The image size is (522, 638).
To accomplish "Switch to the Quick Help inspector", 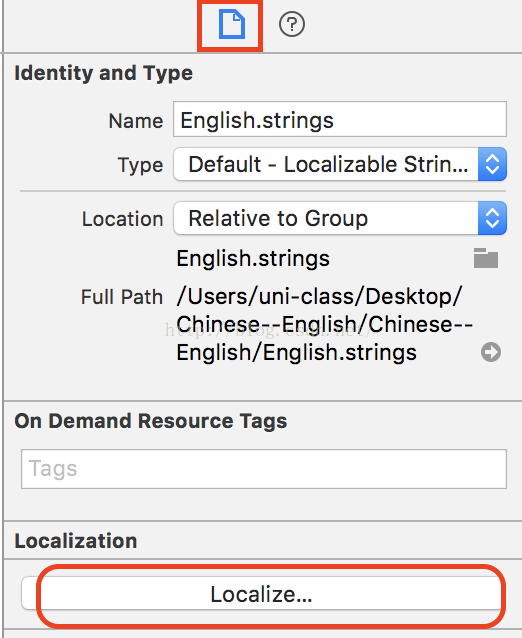I will [x=292, y=24].
